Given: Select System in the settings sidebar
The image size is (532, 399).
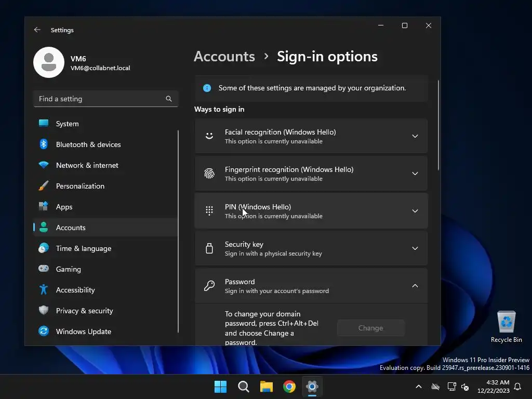Looking at the screenshot, I should tap(105, 124).
